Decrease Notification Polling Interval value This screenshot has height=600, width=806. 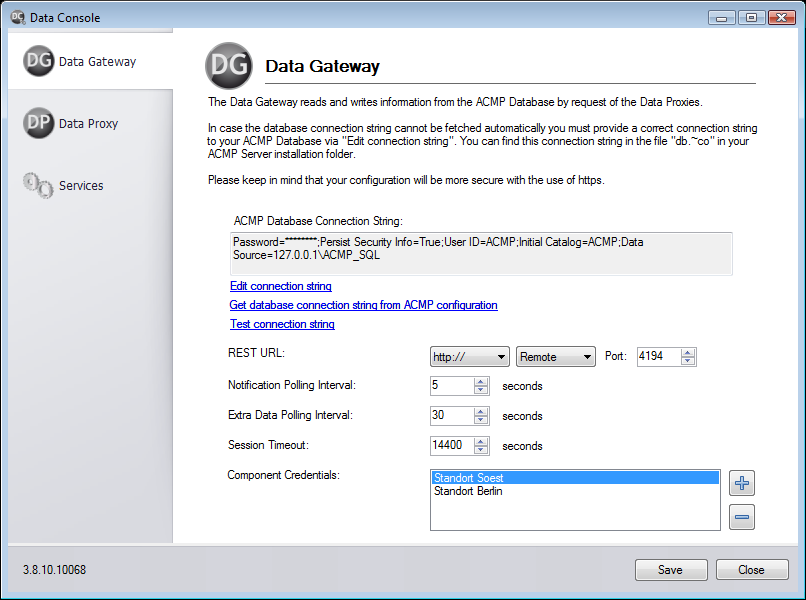[481, 391]
